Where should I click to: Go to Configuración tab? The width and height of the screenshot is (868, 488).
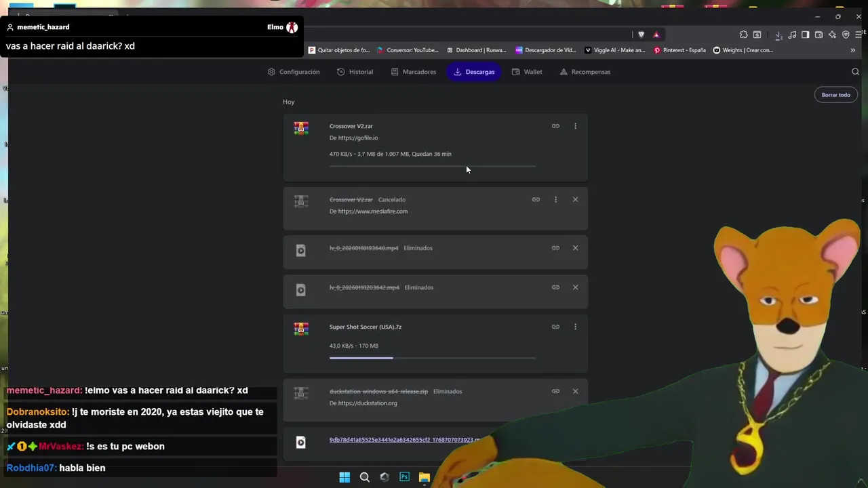point(293,72)
